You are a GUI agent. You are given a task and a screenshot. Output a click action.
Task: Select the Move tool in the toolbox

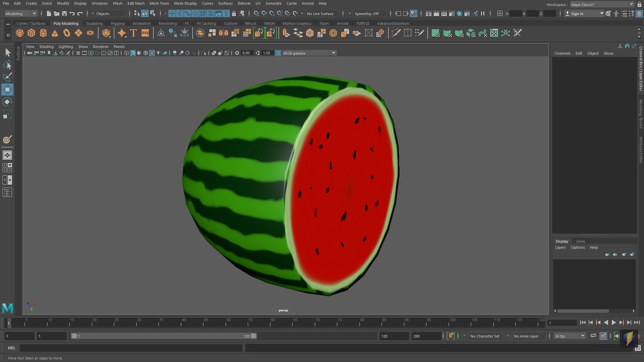pos(7,89)
